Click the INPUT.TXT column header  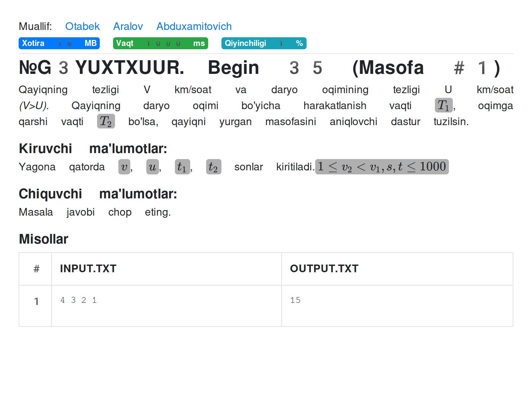tap(88, 269)
